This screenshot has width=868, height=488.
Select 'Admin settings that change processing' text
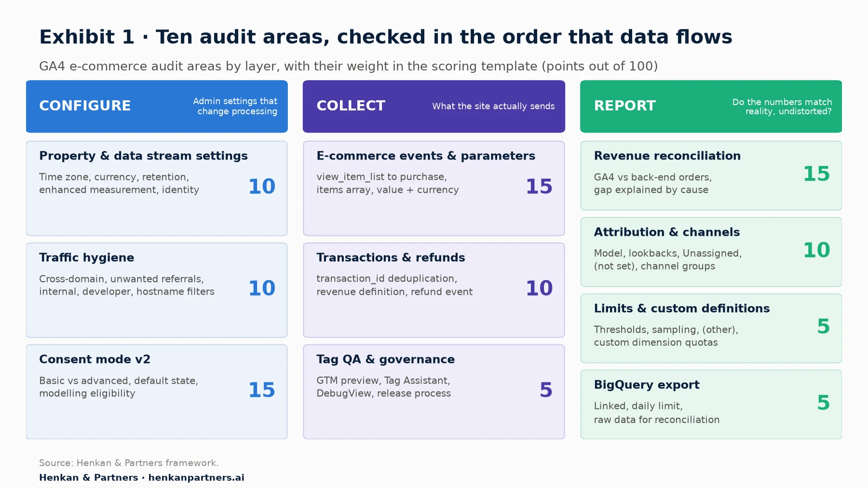pyautogui.click(x=235, y=106)
